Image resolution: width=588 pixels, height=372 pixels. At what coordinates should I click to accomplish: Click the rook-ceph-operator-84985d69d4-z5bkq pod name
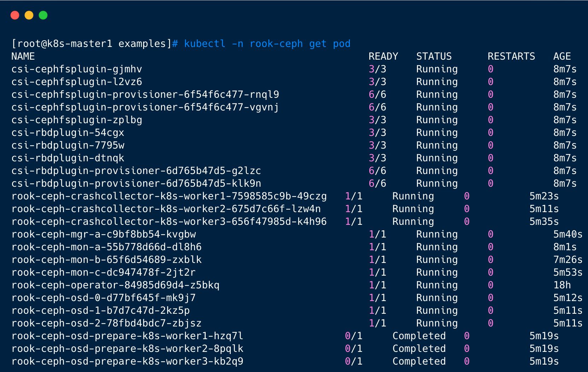116,285
